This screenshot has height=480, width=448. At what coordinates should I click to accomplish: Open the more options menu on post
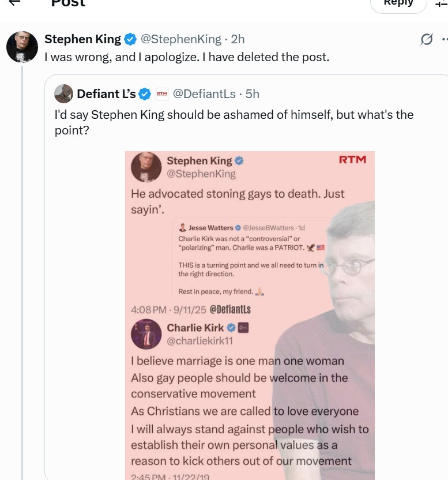tap(445, 39)
